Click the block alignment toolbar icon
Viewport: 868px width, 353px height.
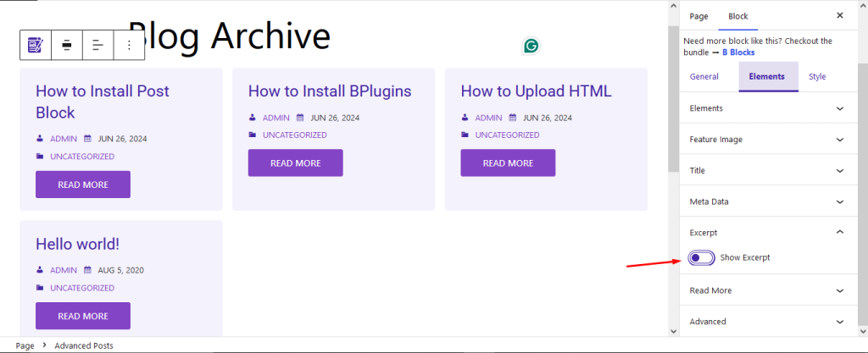click(x=67, y=45)
